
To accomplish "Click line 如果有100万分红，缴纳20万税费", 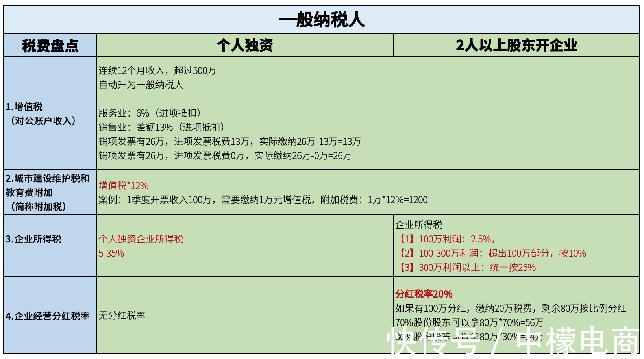I will coord(511,308).
